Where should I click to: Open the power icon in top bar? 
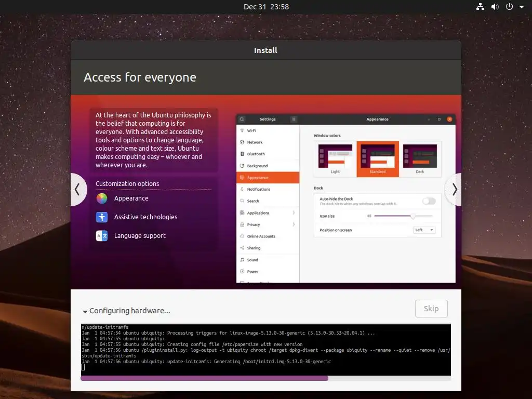[509, 7]
